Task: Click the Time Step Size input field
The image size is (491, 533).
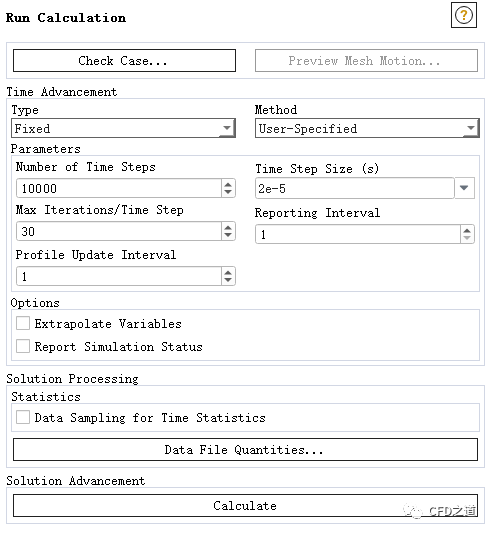Action: (355, 188)
